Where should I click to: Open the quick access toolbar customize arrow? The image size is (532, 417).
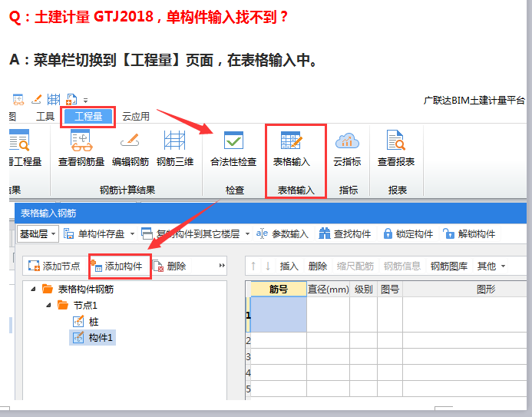[x=85, y=101]
